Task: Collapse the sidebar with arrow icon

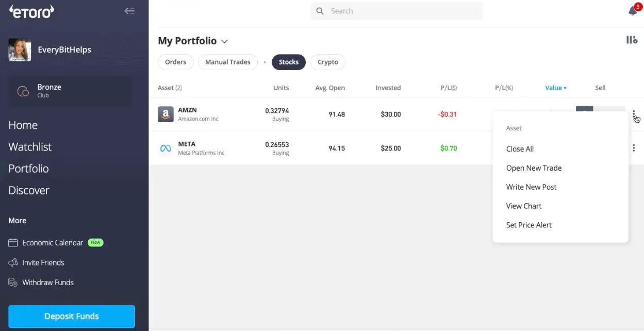Action: (129, 11)
